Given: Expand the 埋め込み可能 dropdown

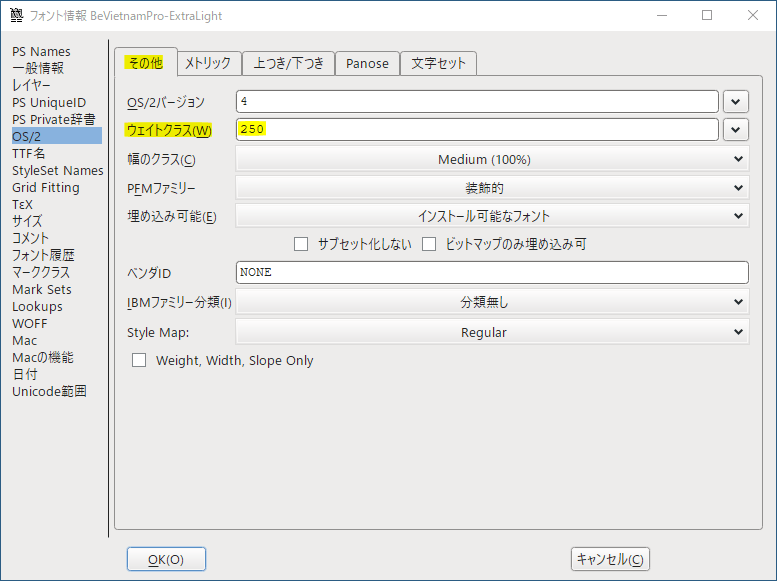Looking at the screenshot, I should (492, 216).
